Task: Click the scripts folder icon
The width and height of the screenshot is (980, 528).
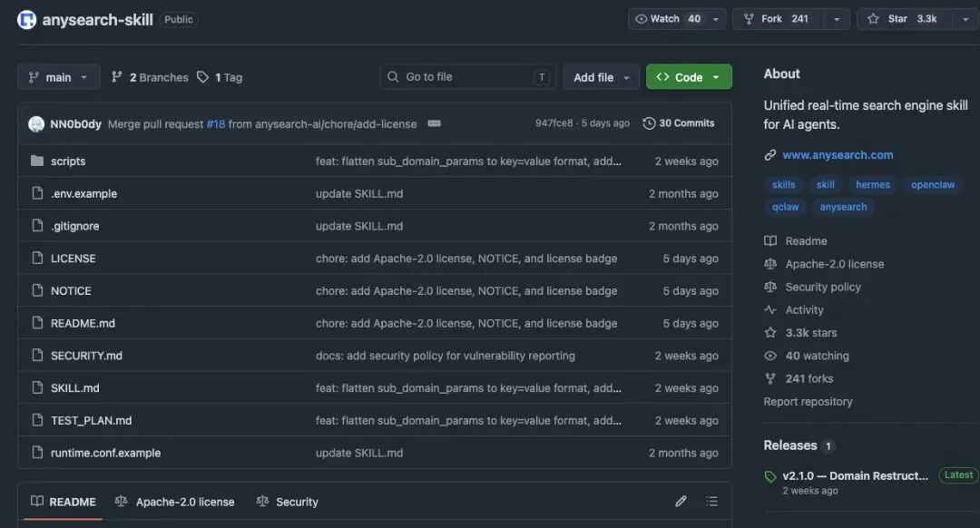Action: [x=37, y=161]
